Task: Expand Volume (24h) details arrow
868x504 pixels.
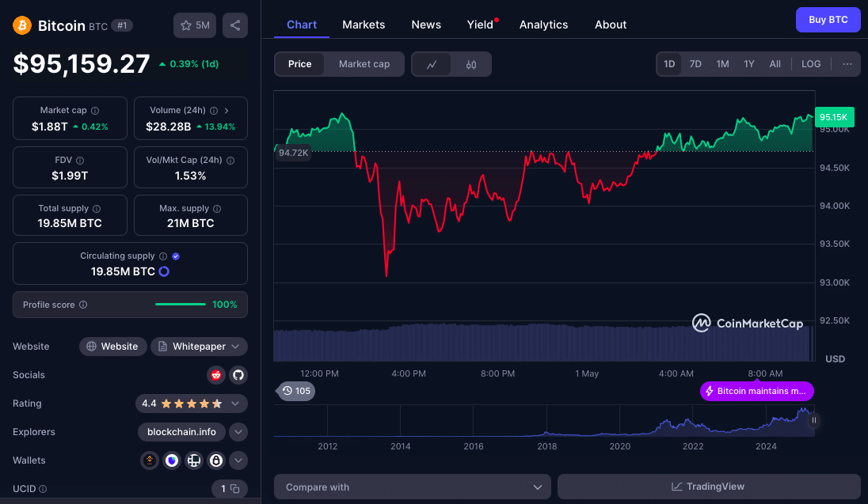Action: pos(227,111)
